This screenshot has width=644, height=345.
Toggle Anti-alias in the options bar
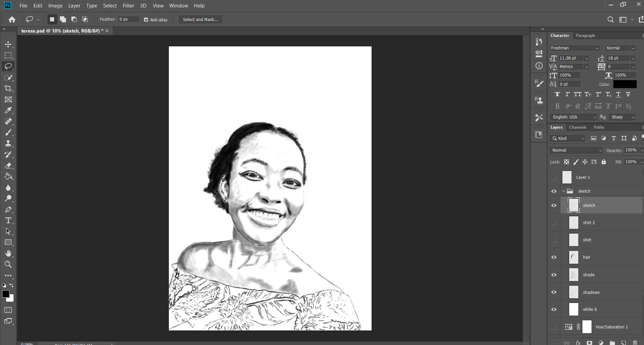[x=146, y=20]
